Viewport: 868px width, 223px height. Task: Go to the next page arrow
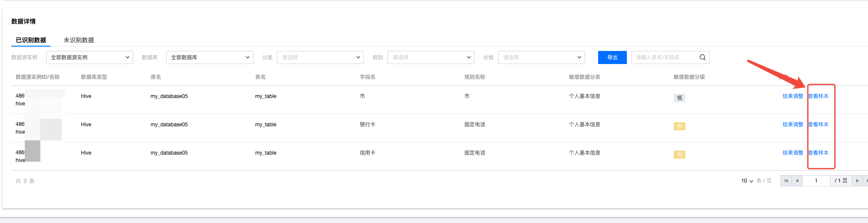tap(857, 181)
